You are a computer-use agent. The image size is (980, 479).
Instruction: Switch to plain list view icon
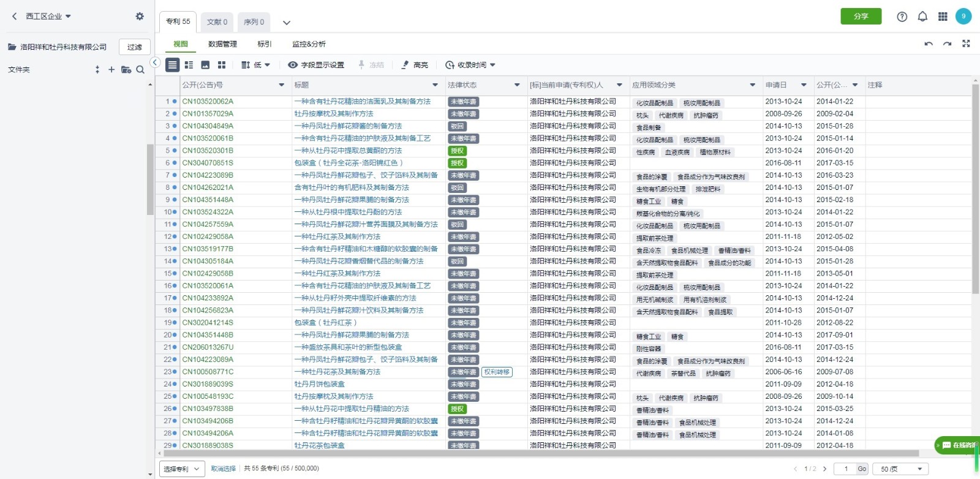click(x=173, y=64)
